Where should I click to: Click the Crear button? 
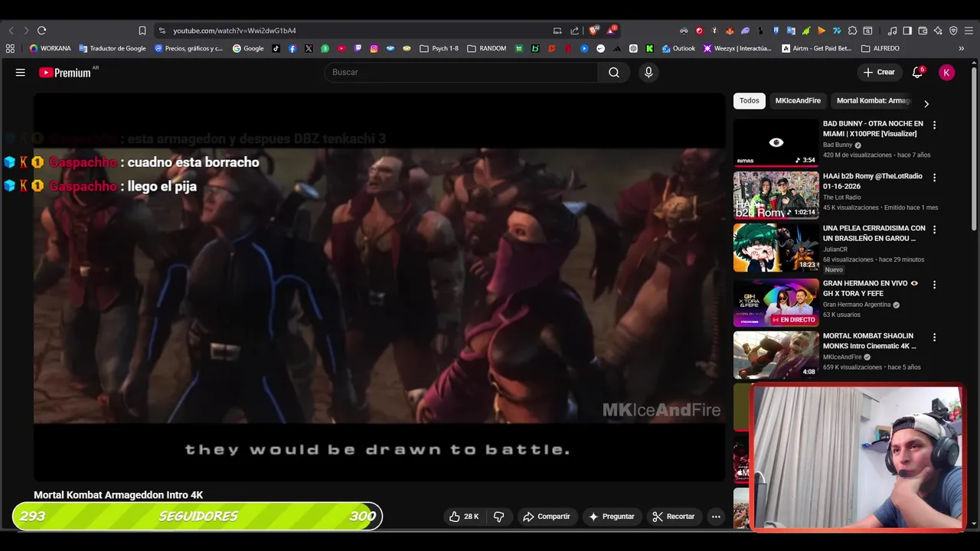(x=878, y=72)
